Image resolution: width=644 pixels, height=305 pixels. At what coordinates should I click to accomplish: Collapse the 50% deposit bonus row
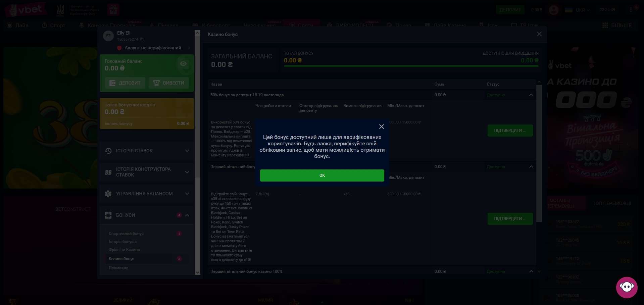[531, 95]
